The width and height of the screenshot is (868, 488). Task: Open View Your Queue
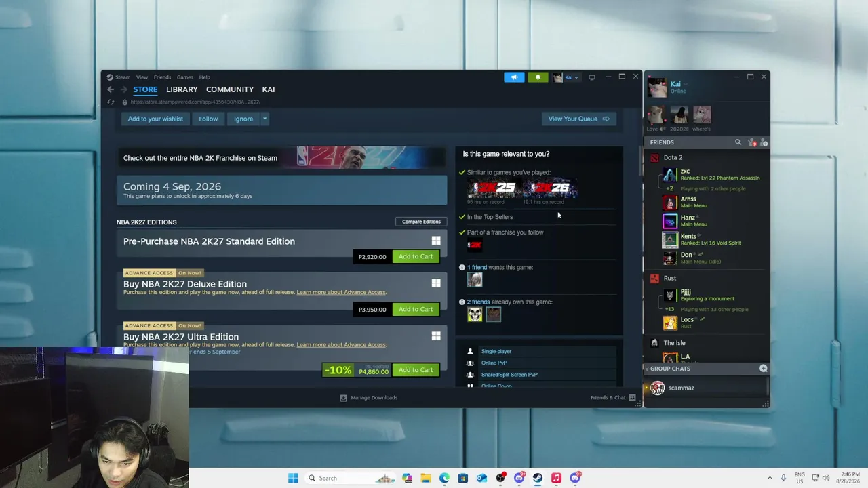pyautogui.click(x=578, y=119)
